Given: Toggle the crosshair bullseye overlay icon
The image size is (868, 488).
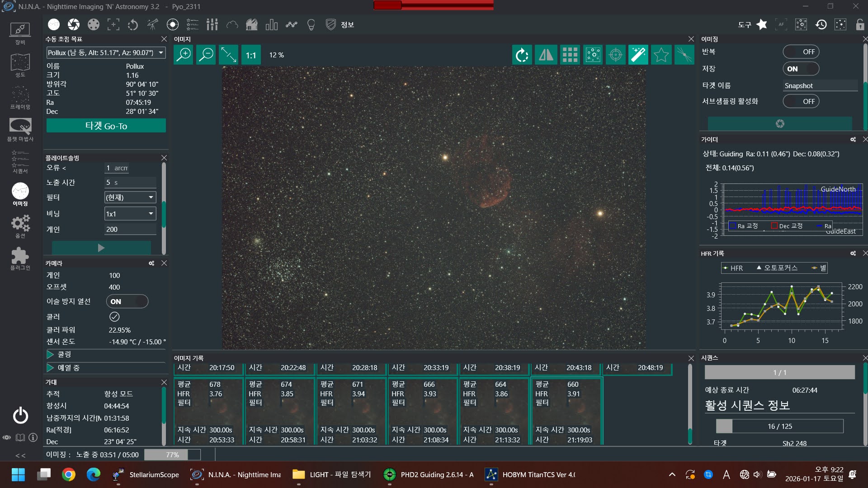Looking at the screenshot, I should pos(615,55).
